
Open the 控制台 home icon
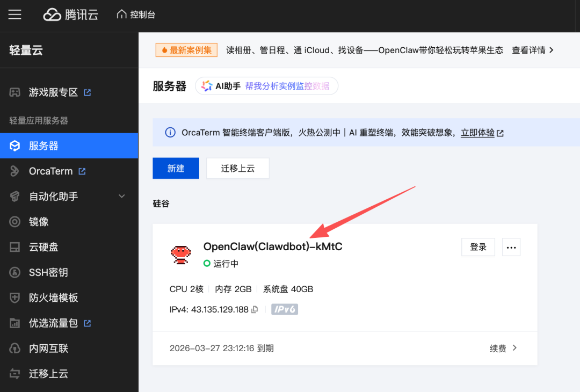coord(122,14)
